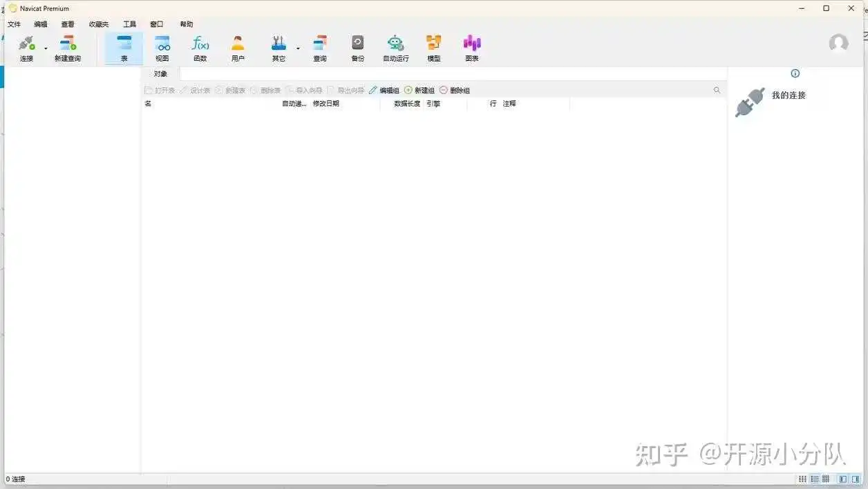The width and height of the screenshot is (868, 489).
Task: Expand the 其它 (Others) dropdown arrow
Action: pos(298,48)
